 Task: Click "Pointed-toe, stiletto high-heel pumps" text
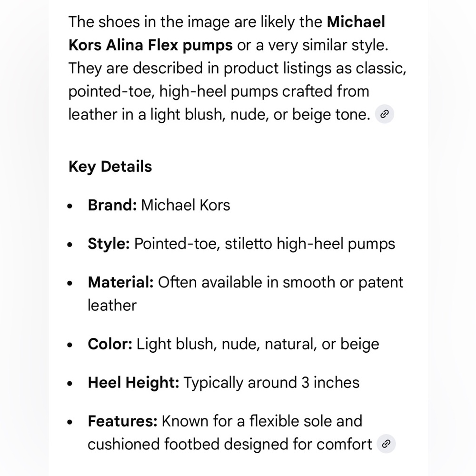[264, 244]
